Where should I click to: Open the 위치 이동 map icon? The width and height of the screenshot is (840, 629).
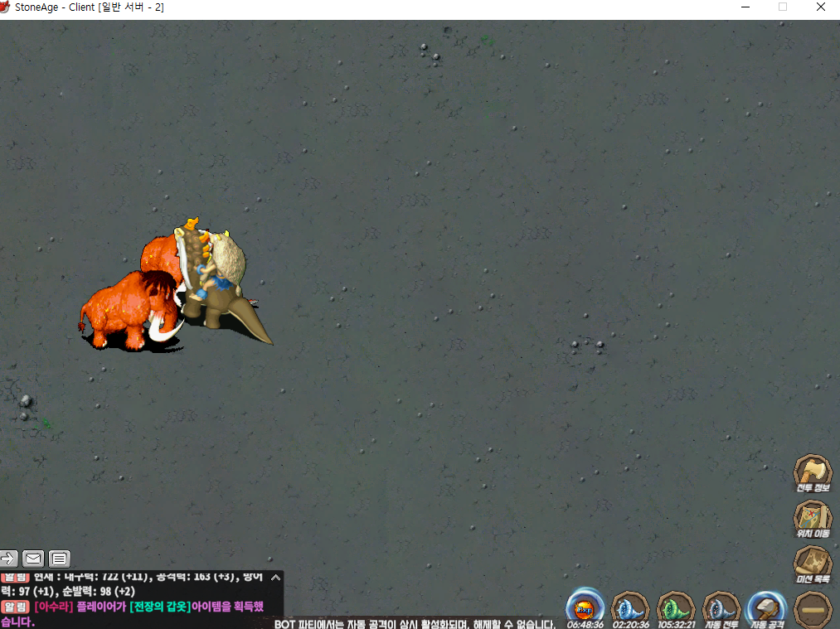click(813, 518)
